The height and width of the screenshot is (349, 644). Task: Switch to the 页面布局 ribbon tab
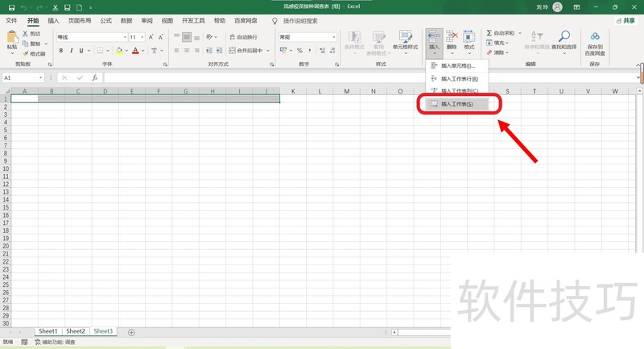[80, 21]
